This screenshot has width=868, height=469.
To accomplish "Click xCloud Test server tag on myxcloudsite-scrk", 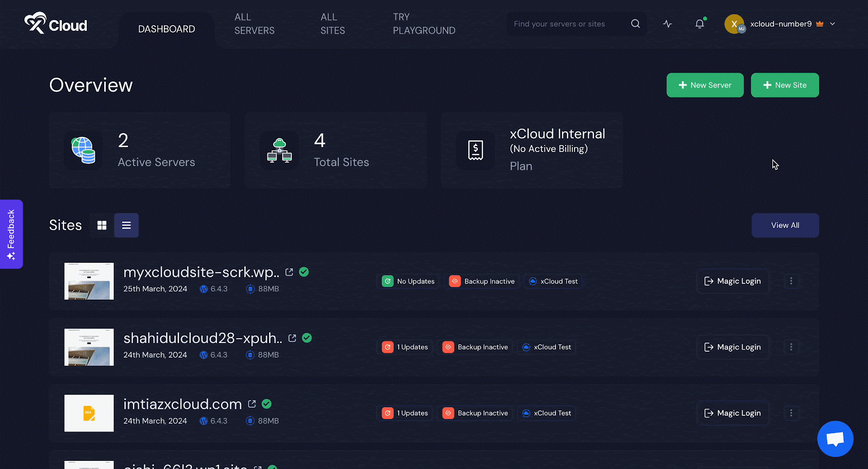I will 553,281.
